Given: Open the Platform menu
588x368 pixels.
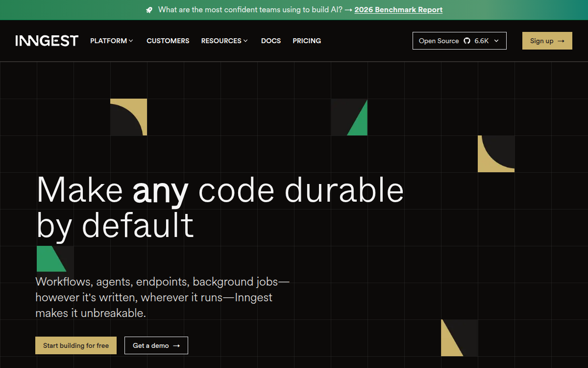Looking at the screenshot, I should 112,41.
